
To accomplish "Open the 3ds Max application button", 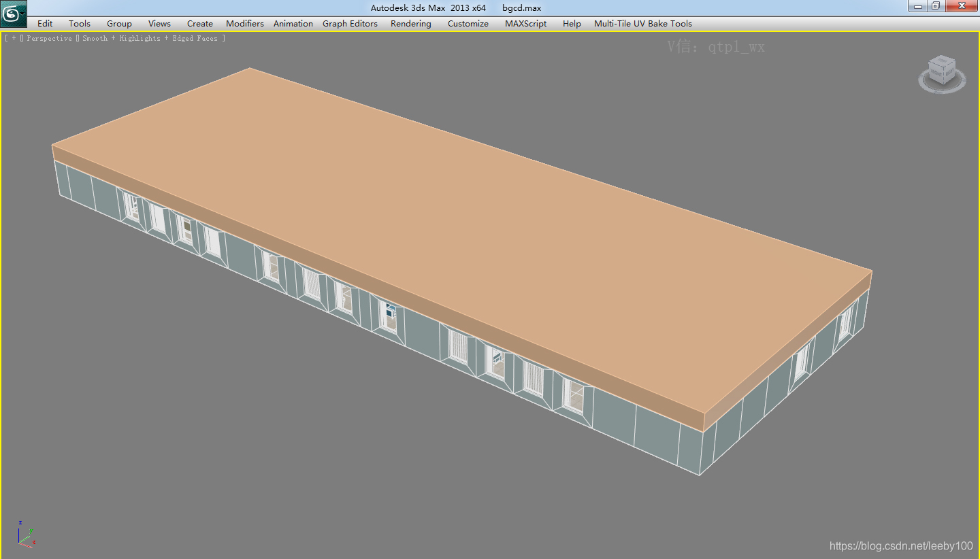I will pos(14,14).
